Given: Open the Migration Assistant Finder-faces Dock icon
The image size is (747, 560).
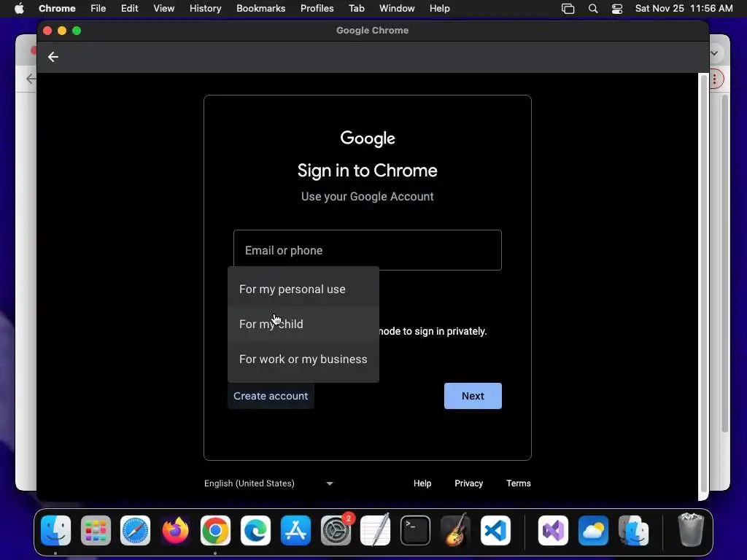Looking at the screenshot, I should [633, 531].
